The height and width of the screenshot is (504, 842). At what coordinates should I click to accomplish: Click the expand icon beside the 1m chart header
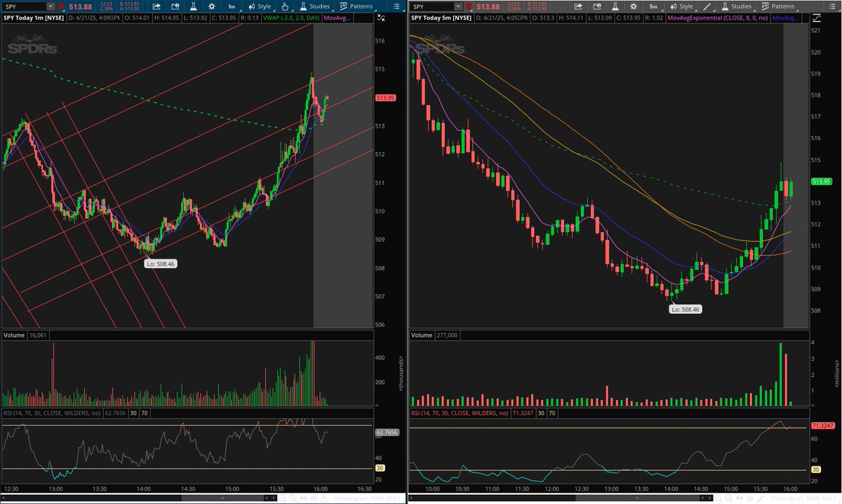(382, 18)
